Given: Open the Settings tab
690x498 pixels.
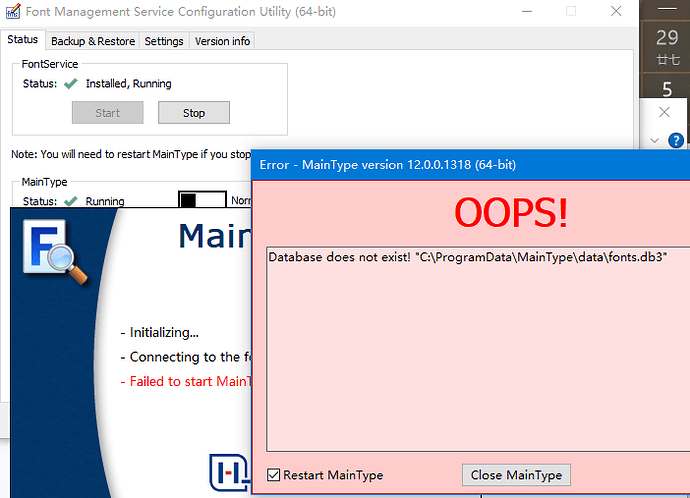Looking at the screenshot, I should tap(164, 41).
